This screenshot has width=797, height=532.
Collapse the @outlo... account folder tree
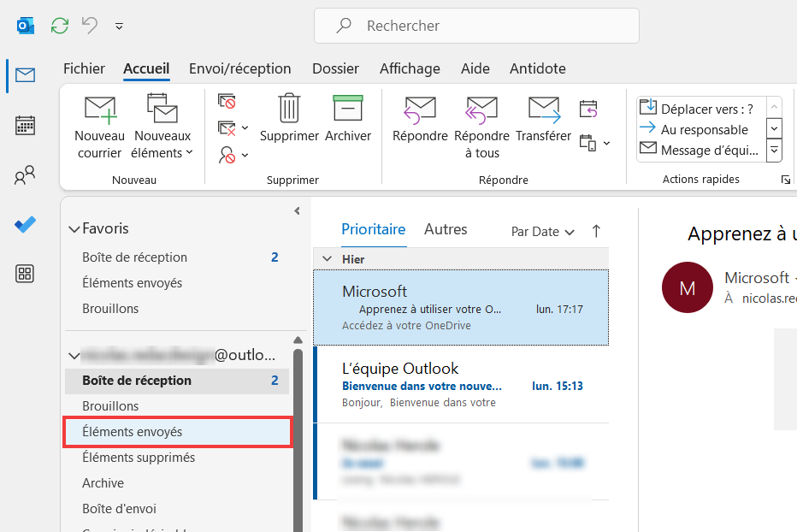[x=74, y=356]
